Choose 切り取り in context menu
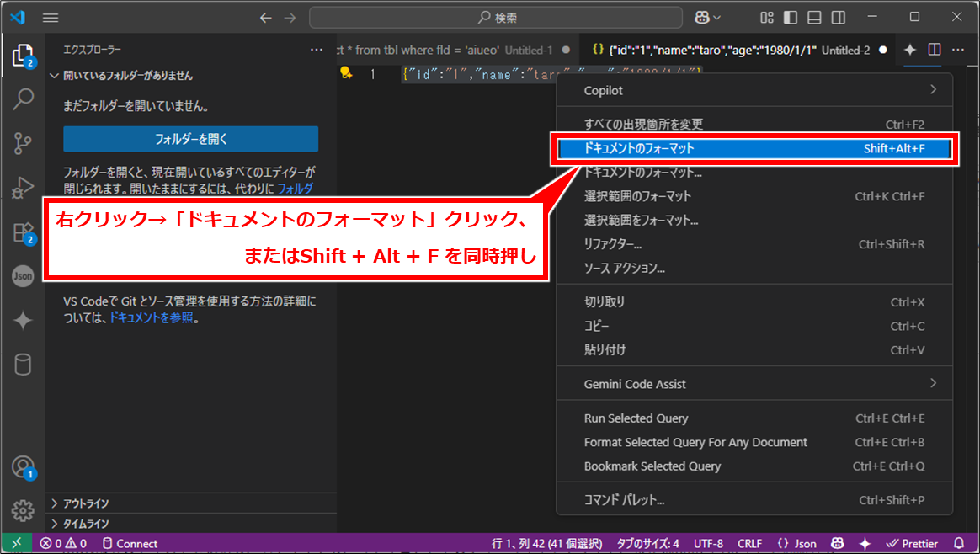Screen dimensions: 980x554 (754, 302)
